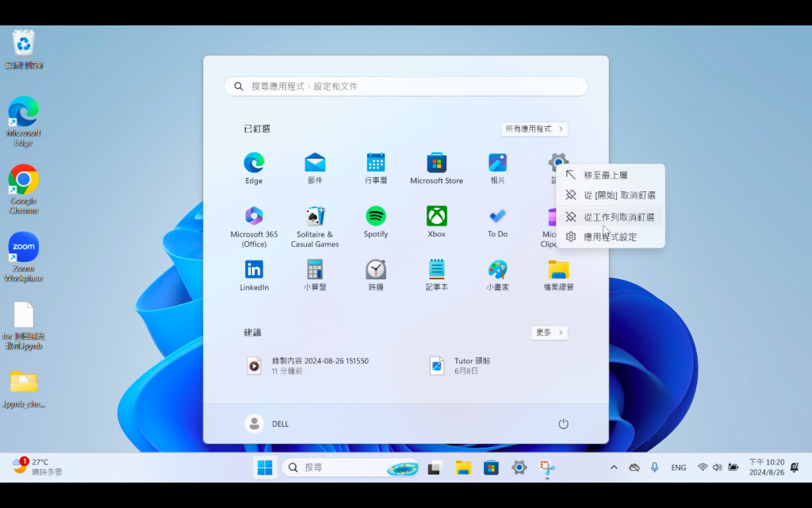Select Zoom Workplace desktop shortcut
Screen dimensions: 812x508
23,257
